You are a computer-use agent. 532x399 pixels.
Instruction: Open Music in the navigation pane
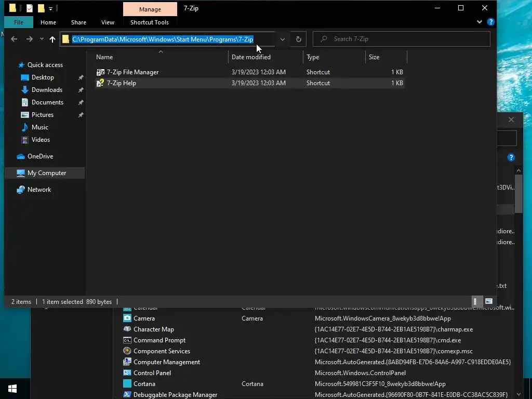[39, 127]
